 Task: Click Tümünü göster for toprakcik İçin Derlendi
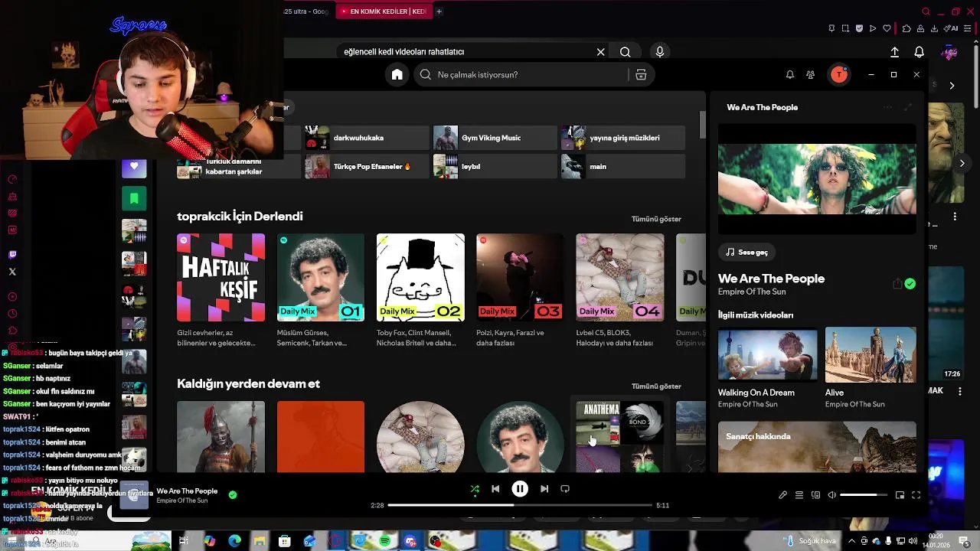click(656, 219)
